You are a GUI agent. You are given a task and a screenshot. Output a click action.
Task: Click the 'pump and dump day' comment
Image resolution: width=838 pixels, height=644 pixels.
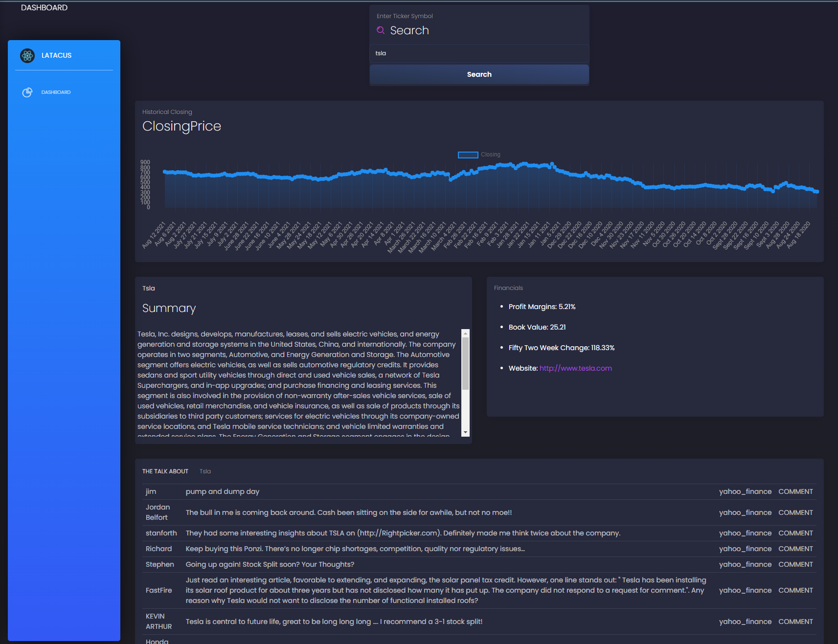click(223, 491)
